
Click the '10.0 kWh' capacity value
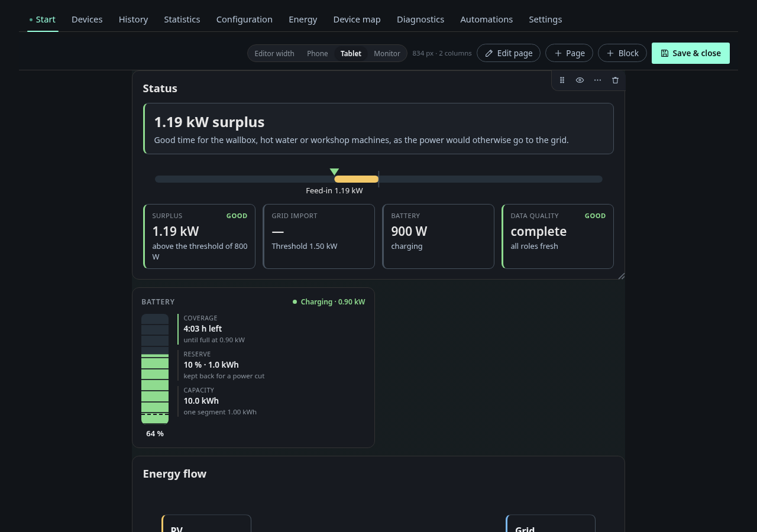coord(201,401)
